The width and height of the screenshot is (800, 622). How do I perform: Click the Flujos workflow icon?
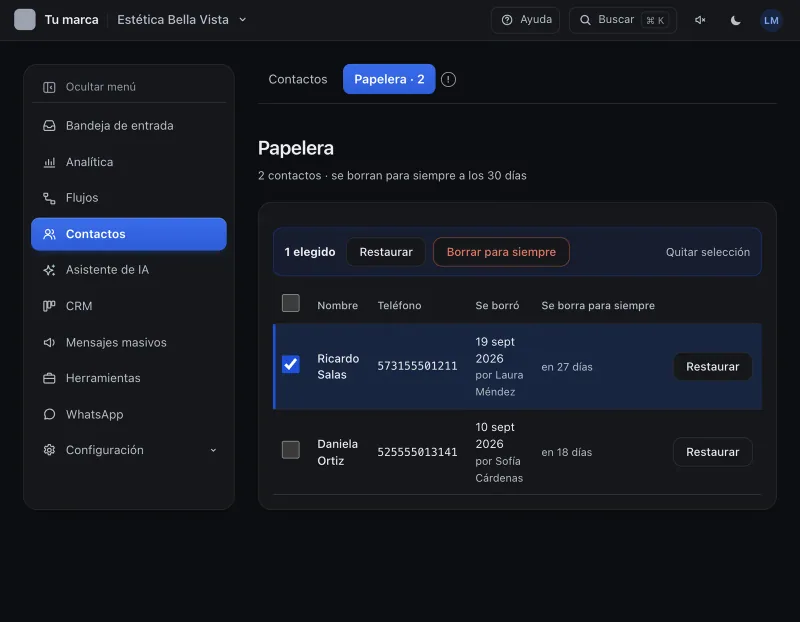pos(49,198)
